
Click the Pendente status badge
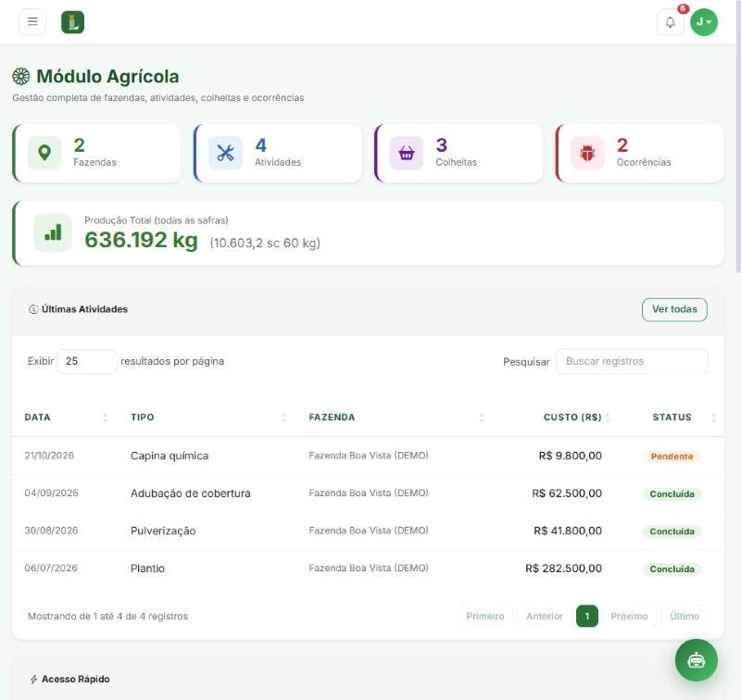(x=672, y=456)
